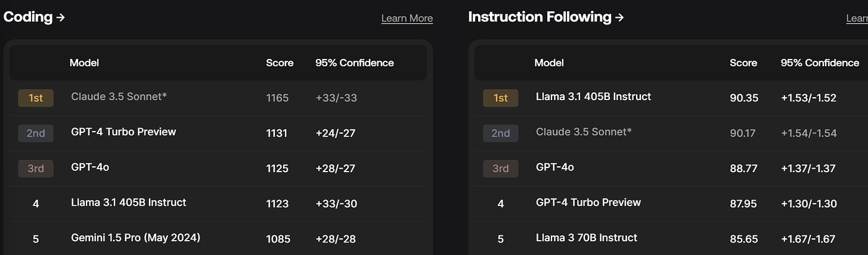Click Learn More above the Coding table
Image resolution: width=868 pixels, height=255 pixels.
(x=407, y=18)
